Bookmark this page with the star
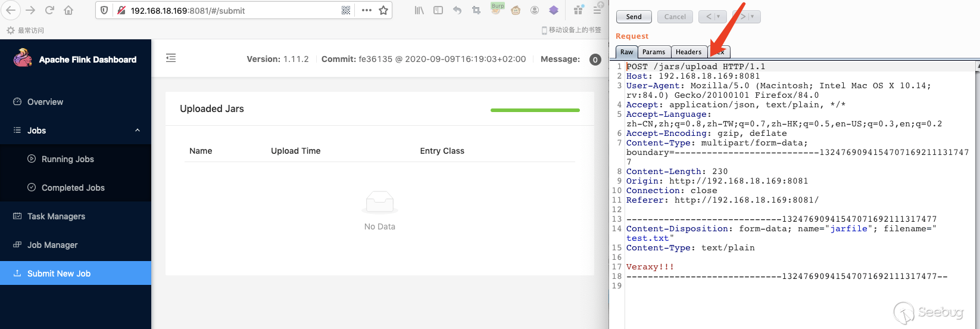Image resolution: width=980 pixels, height=329 pixels. (x=383, y=10)
